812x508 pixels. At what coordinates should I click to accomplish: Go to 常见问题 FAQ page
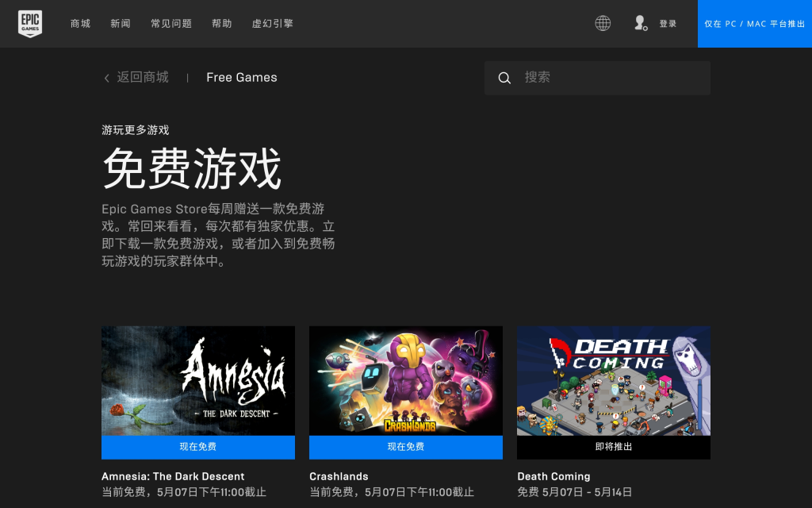pos(171,23)
